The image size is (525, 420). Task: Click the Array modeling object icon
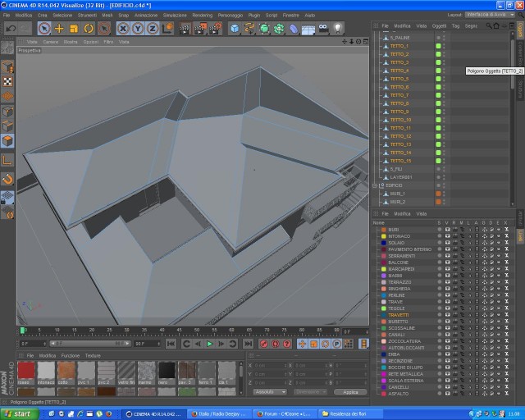[x=279, y=29]
